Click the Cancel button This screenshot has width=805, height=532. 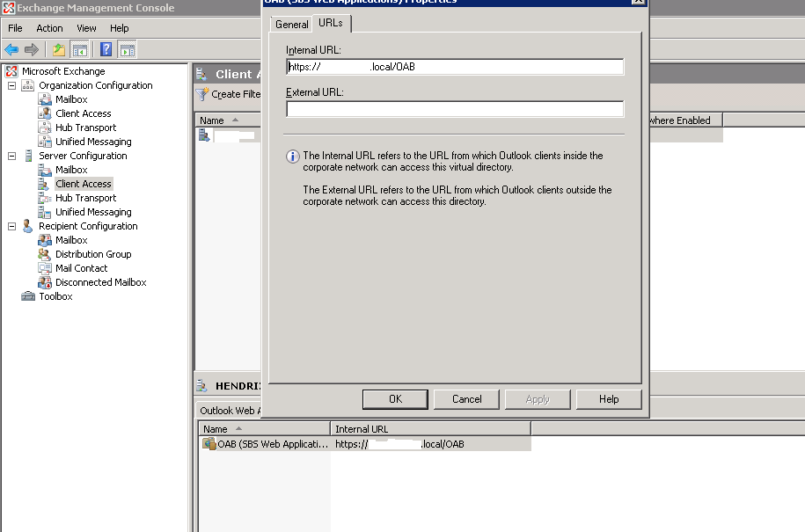click(x=466, y=399)
